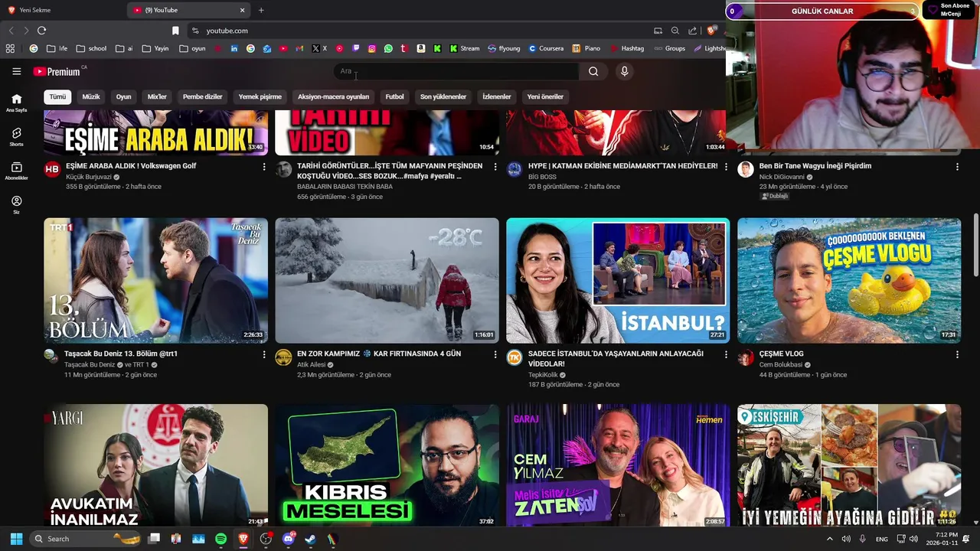Open Task View on the taskbar
Screen dimensions: 980x551
(154, 539)
